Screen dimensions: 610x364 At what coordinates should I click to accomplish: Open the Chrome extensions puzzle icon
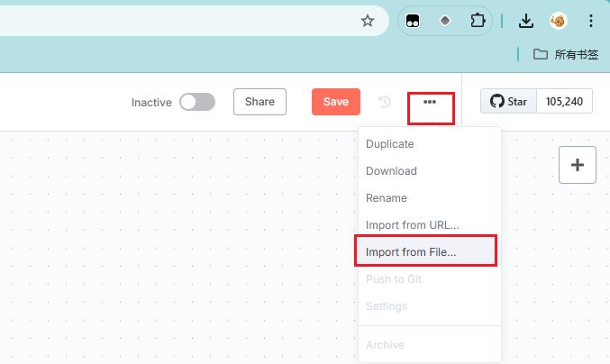(x=478, y=21)
